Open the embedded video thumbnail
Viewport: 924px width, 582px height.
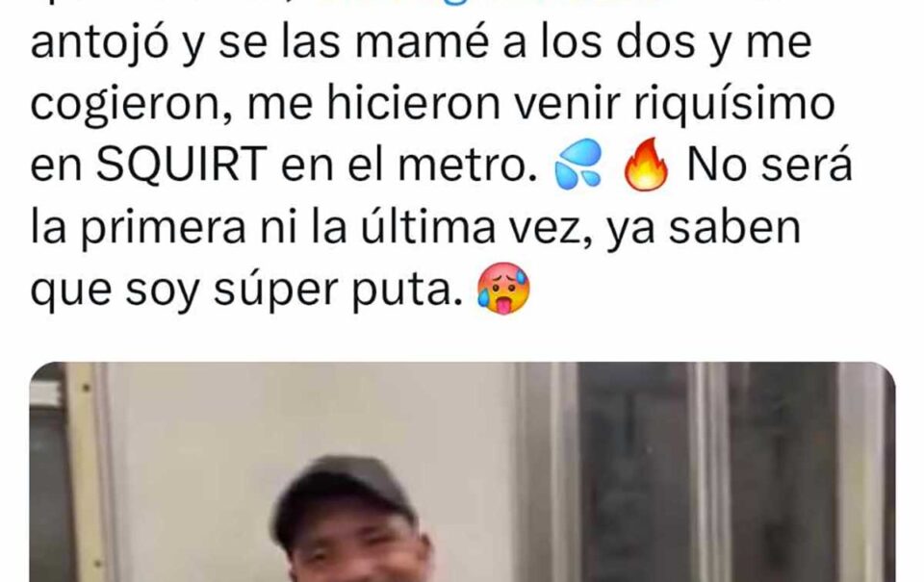click(x=463, y=471)
